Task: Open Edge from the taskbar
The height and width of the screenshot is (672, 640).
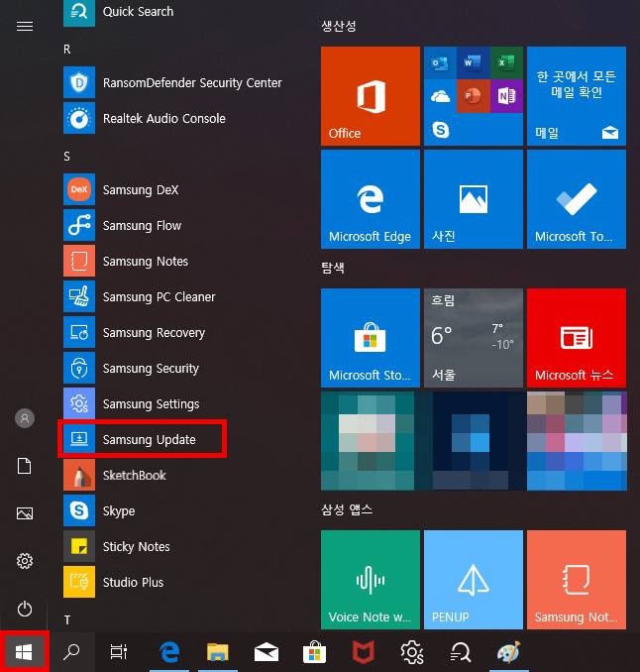Action: (169, 652)
